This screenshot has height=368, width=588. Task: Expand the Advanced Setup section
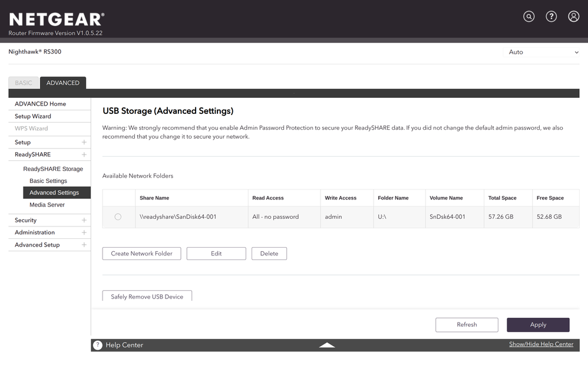coord(84,245)
